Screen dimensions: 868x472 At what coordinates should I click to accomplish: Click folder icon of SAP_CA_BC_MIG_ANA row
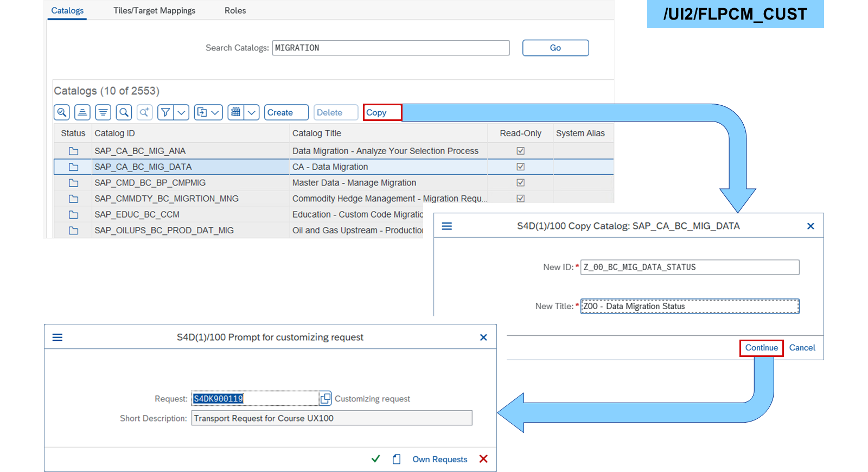73,151
